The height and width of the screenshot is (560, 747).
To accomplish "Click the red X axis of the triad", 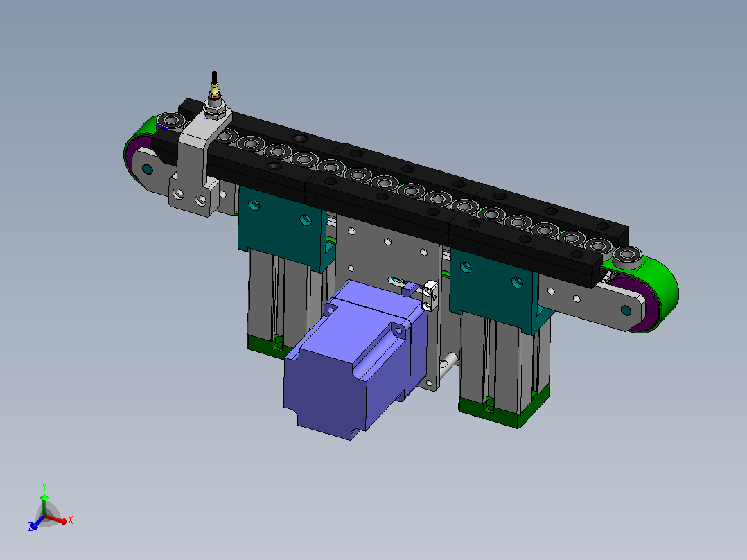I will (x=58, y=519).
